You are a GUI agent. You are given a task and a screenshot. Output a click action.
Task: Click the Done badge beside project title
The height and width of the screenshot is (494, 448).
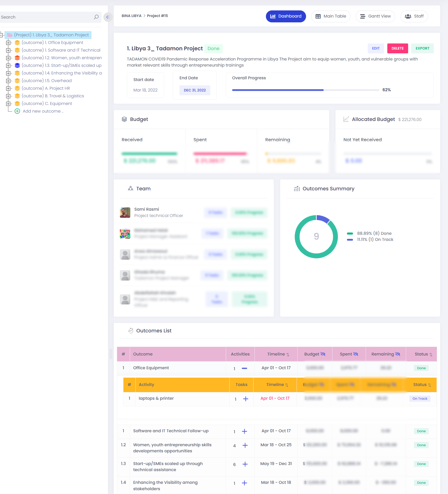click(213, 49)
